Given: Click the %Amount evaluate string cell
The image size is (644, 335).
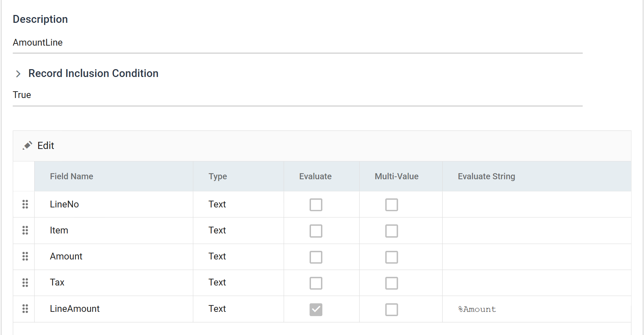Looking at the screenshot, I should click(x=537, y=309).
